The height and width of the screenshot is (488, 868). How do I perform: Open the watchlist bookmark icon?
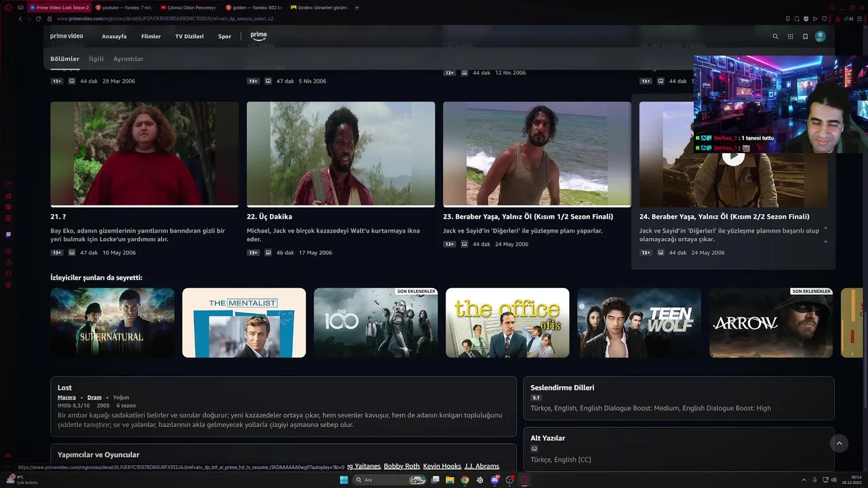(x=805, y=37)
